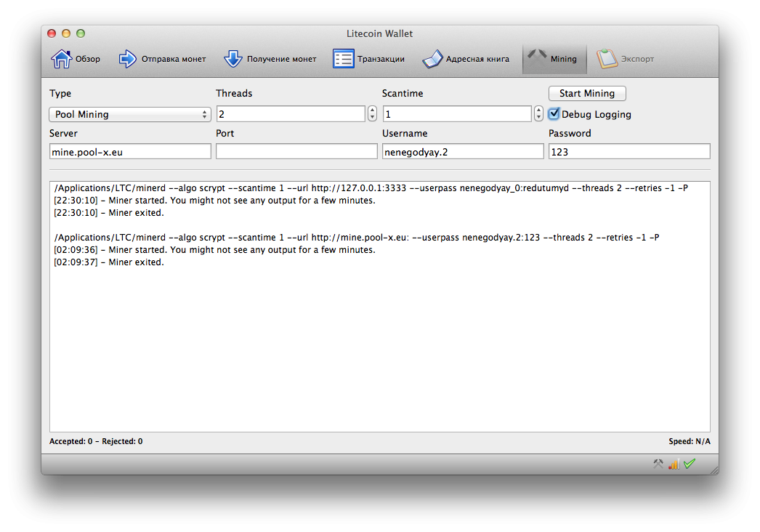Click the yellow minimize window button
The width and height of the screenshot is (760, 532).
click(x=66, y=33)
